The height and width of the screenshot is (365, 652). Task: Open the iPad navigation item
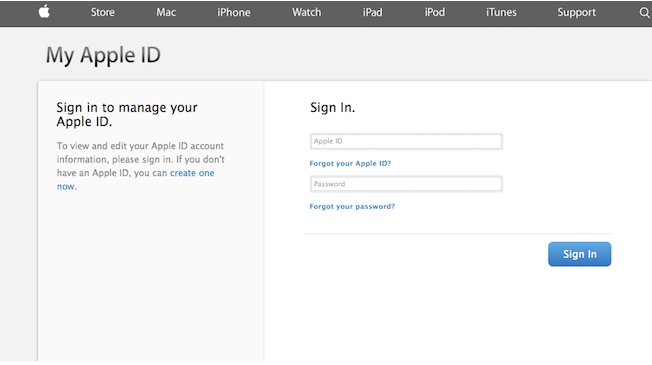(373, 12)
